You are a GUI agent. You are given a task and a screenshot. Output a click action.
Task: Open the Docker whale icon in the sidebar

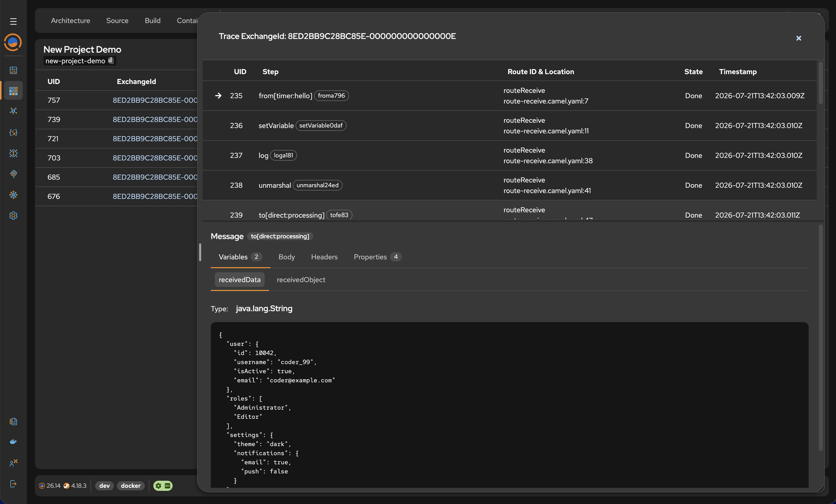[13, 442]
